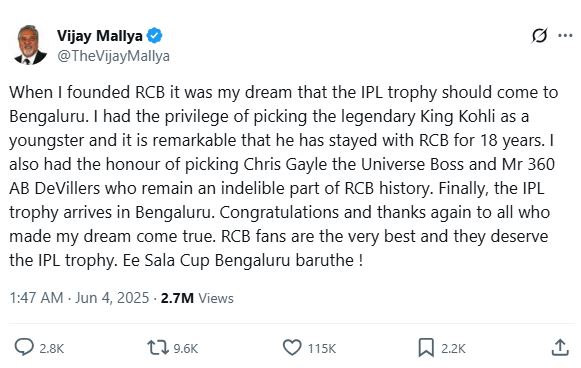The height and width of the screenshot is (368, 581).
Task: Click the repost arrows icon
Action: (x=158, y=348)
